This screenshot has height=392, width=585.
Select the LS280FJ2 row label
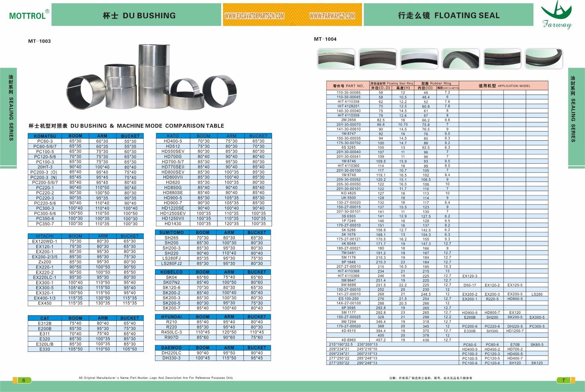point(171,263)
